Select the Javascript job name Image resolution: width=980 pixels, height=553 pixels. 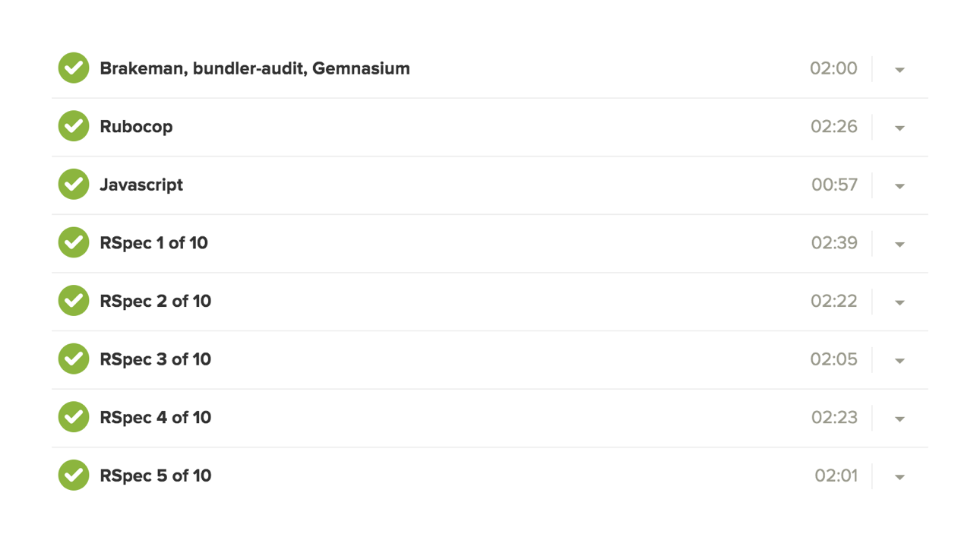pyautogui.click(x=141, y=185)
